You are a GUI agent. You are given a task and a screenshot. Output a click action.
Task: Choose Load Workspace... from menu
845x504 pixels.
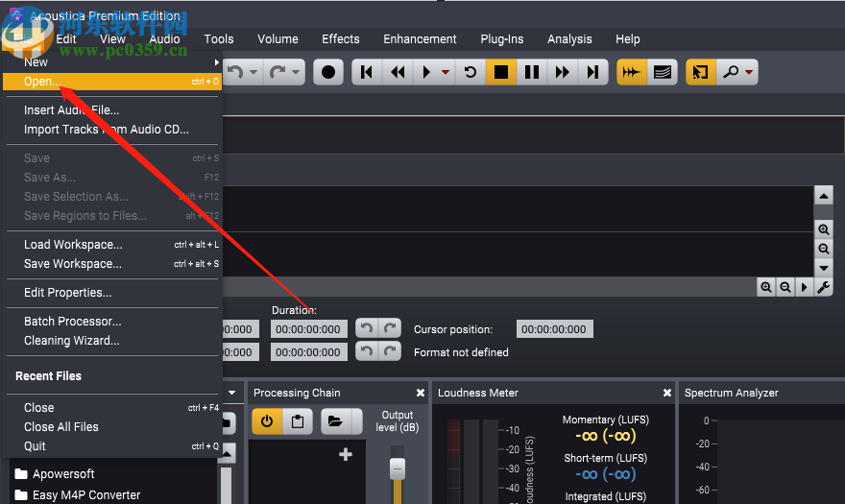click(x=112, y=245)
